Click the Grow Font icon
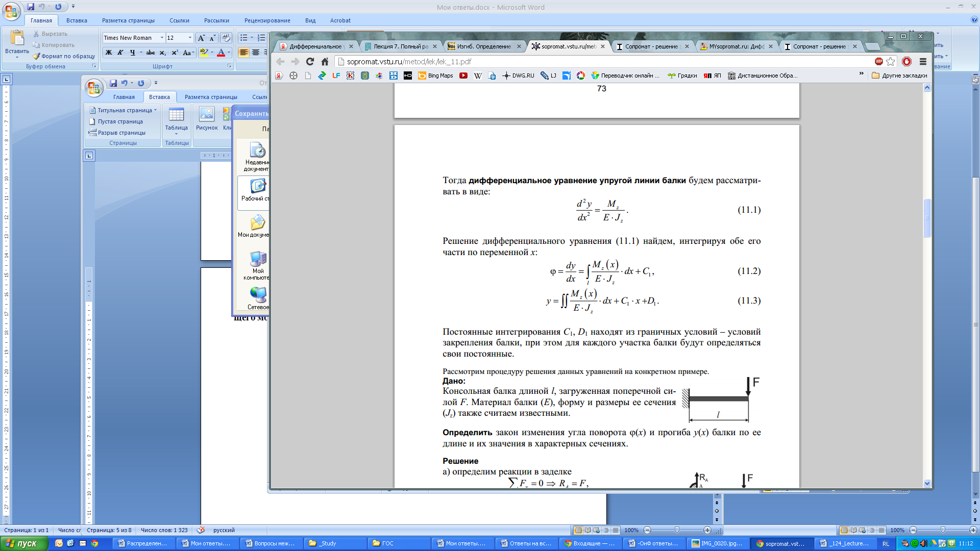 pos(201,38)
